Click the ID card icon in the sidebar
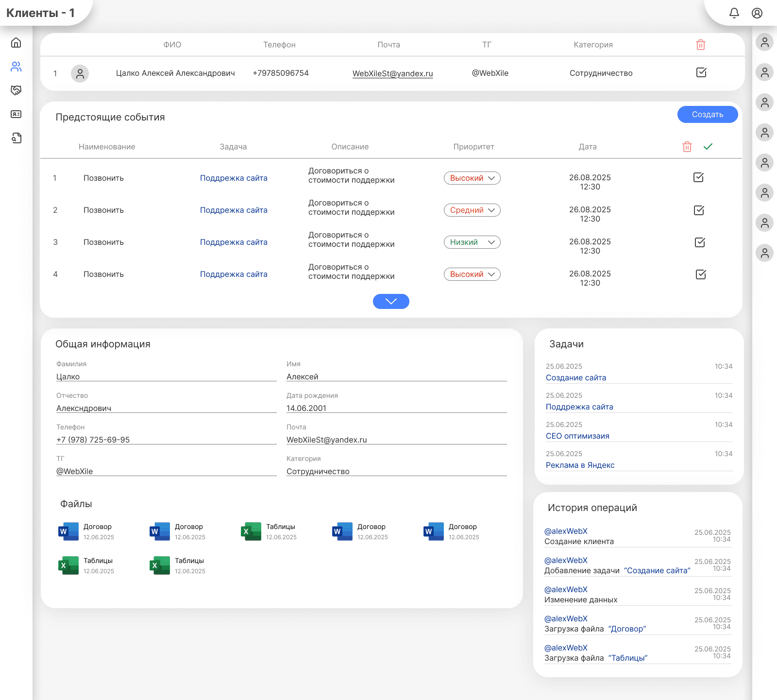 [x=16, y=114]
